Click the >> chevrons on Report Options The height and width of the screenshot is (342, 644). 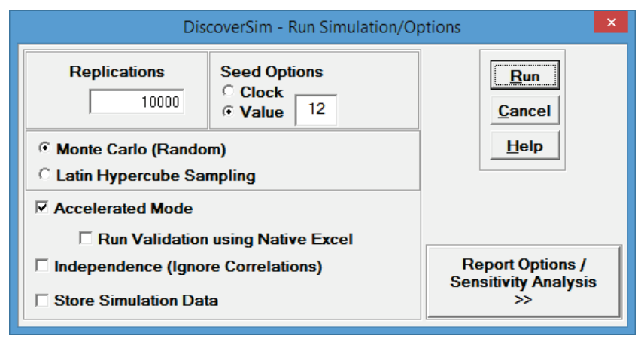tap(524, 300)
